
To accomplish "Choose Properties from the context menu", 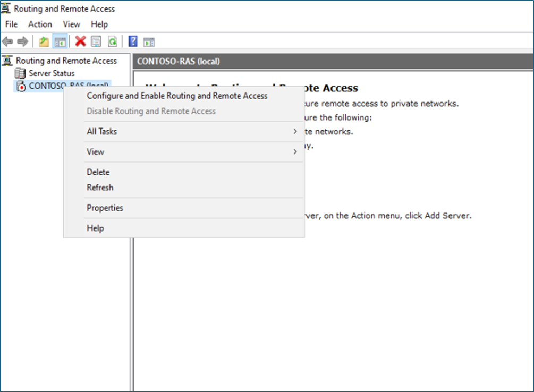I will (x=105, y=208).
